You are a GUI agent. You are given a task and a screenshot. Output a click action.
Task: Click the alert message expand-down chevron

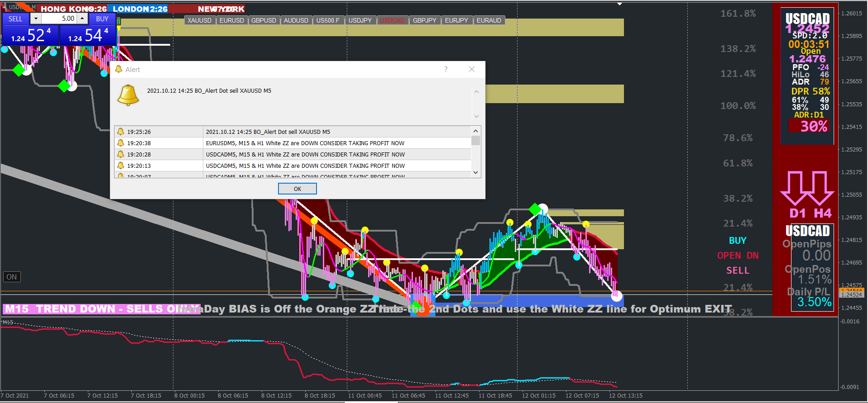476,116
